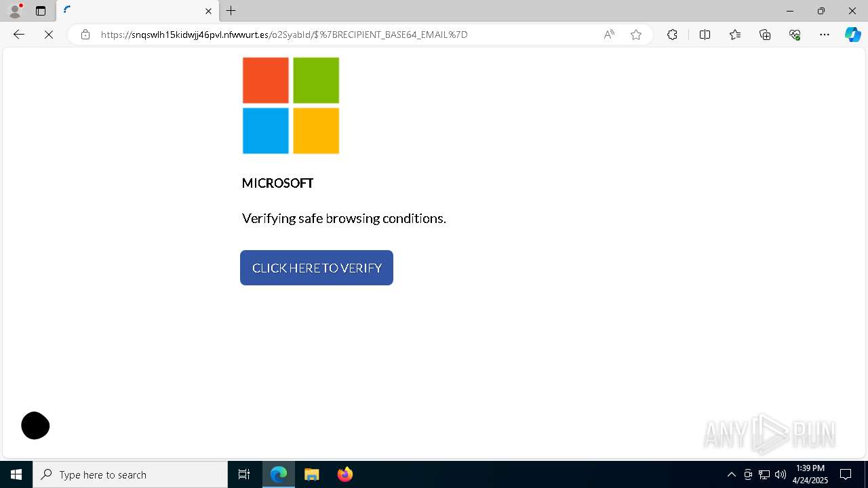Launch Firefox from the taskbar

pyautogui.click(x=345, y=474)
